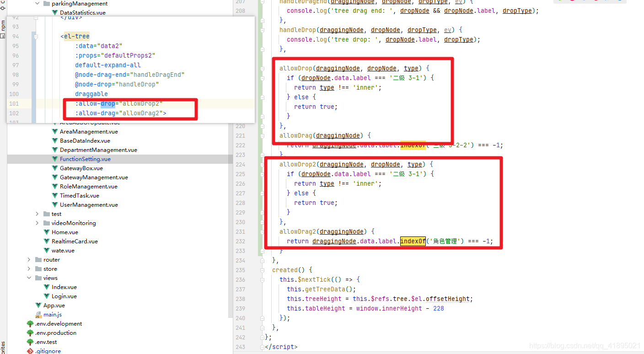Click the el-tree tag on line 94
The height and width of the screenshot is (354, 644).
click(x=77, y=36)
